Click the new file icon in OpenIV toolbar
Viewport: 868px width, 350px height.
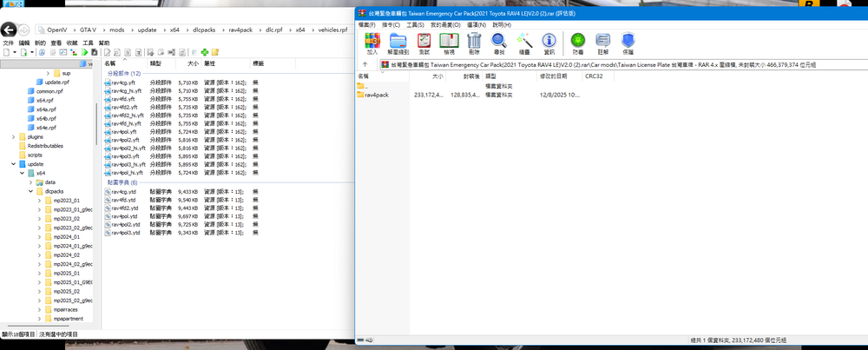7,52
